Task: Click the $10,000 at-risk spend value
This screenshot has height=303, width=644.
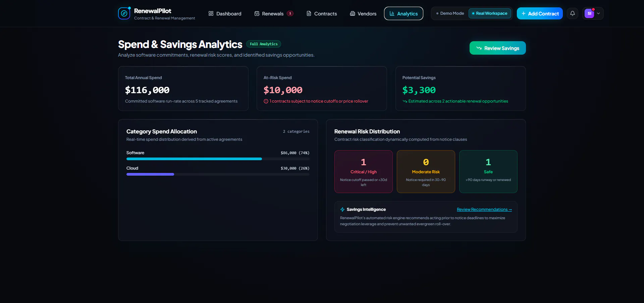Action: 283,90
